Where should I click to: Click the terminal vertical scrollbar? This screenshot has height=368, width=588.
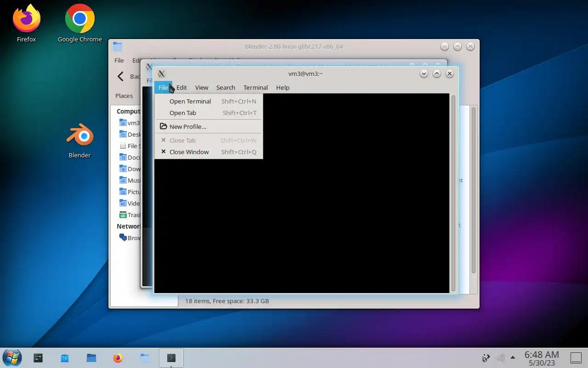pyautogui.click(x=453, y=193)
